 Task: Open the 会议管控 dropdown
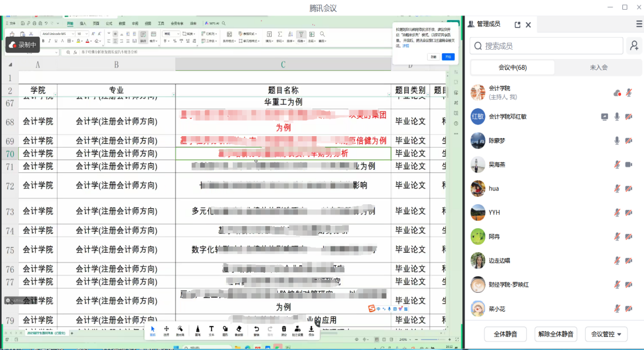(606, 334)
